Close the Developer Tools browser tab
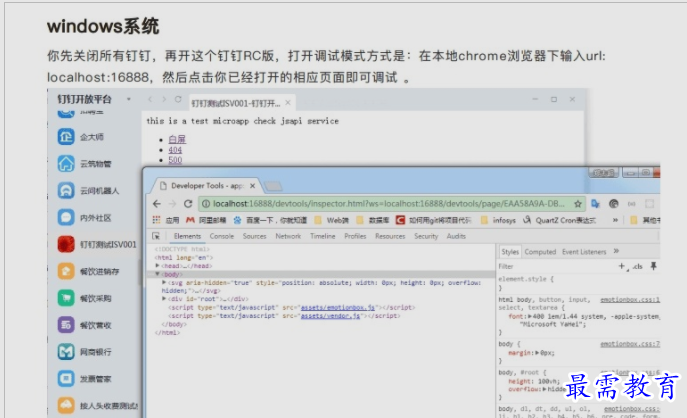This screenshot has width=687, height=418. (252, 186)
